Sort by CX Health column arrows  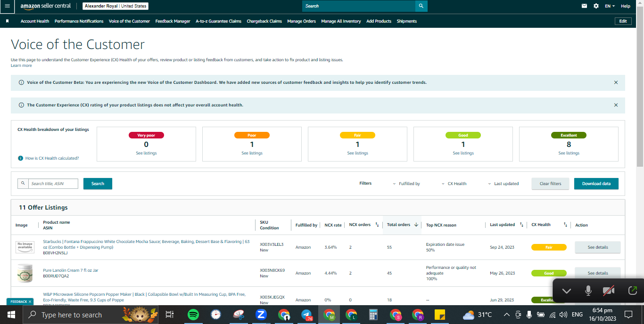[565, 225]
